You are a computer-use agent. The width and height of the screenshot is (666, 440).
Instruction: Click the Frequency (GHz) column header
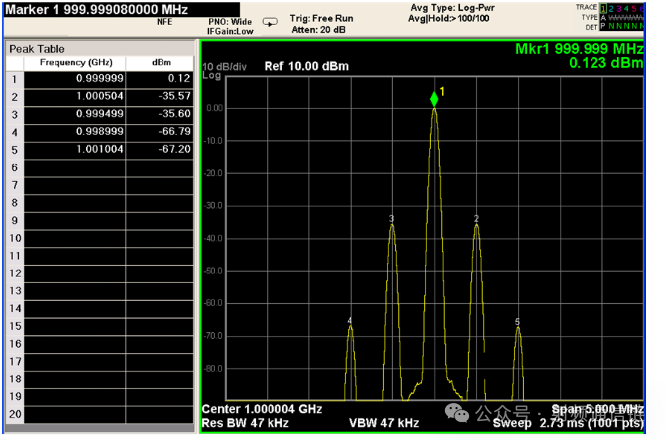pyautogui.click(x=76, y=62)
